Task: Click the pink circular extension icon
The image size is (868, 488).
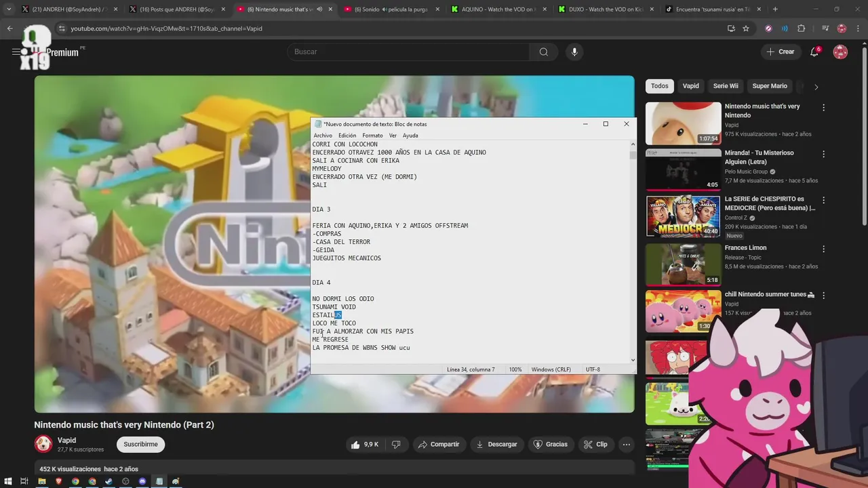Action: click(768, 28)
